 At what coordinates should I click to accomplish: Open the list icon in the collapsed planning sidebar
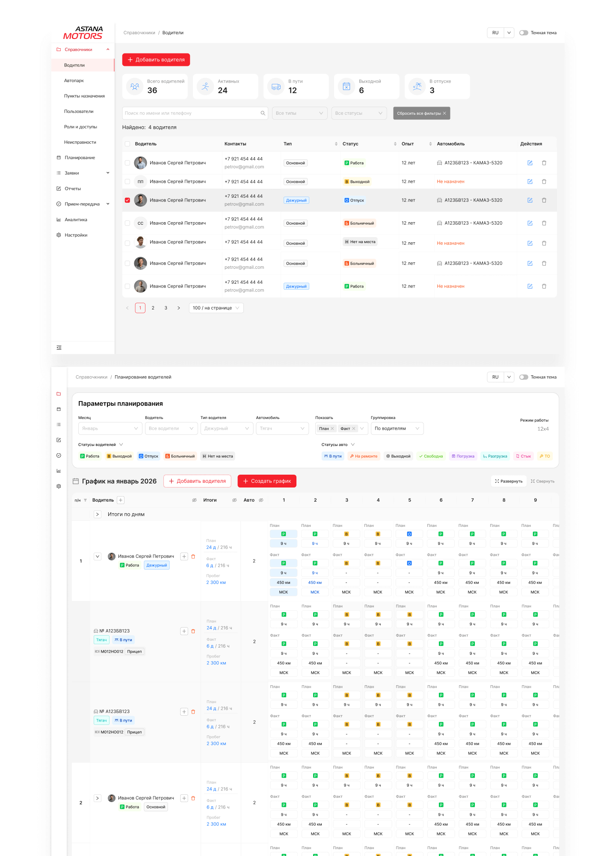[59, 425]
